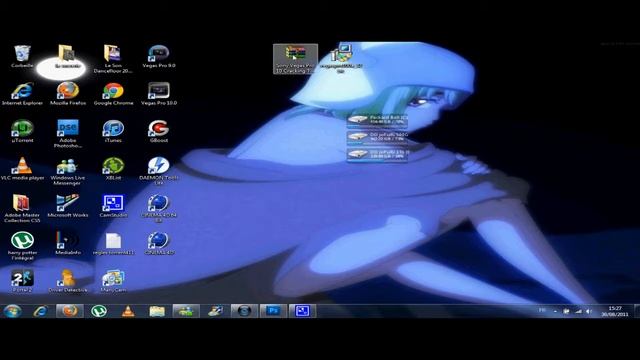Open the second drive gadget entry

tap(377, 137)
